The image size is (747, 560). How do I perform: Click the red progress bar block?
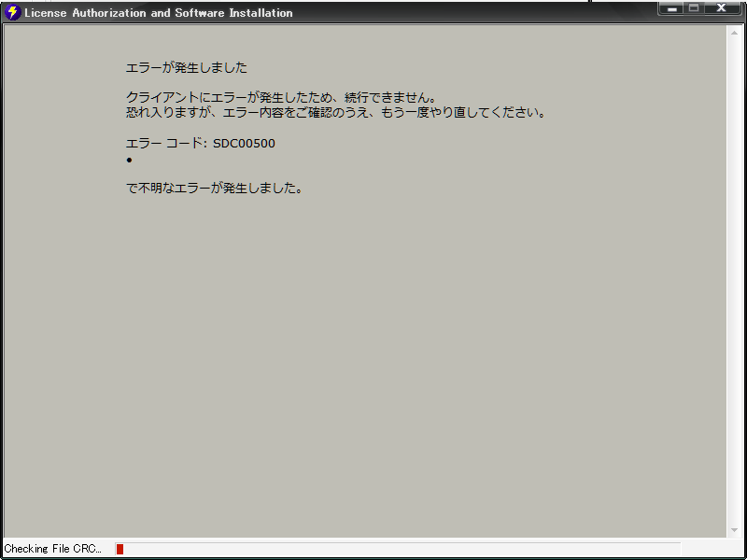[x=120, y=549]
